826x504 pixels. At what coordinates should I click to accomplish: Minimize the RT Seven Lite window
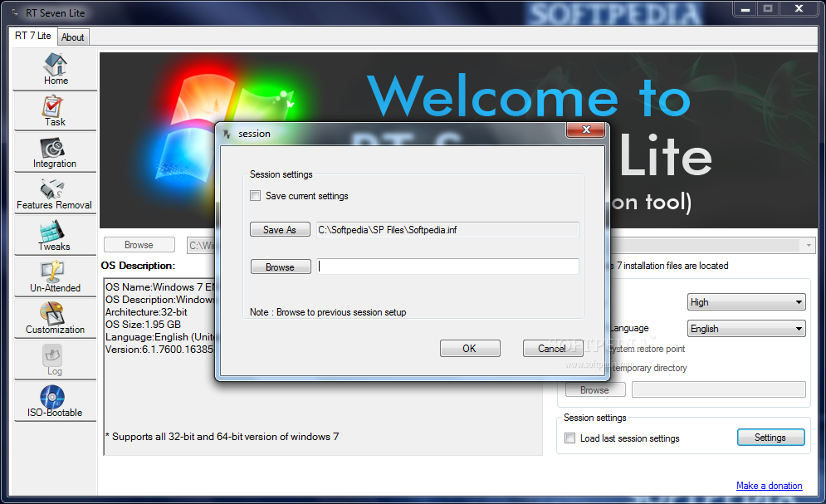745,9
